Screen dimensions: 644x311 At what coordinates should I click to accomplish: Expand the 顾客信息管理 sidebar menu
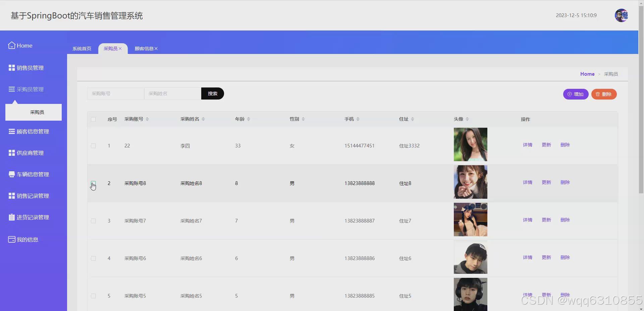tap(33, 131)
